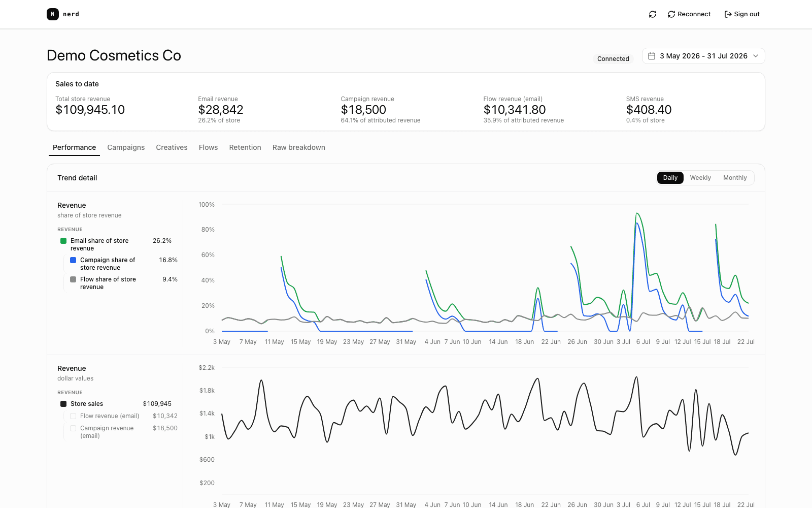Go to the Flows tab
The width and height of the screenshot is (812, 508).
[x=208, y=147]
